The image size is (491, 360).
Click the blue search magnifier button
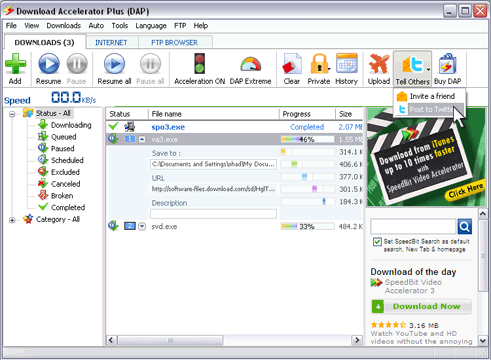click(x=465, y=227)
